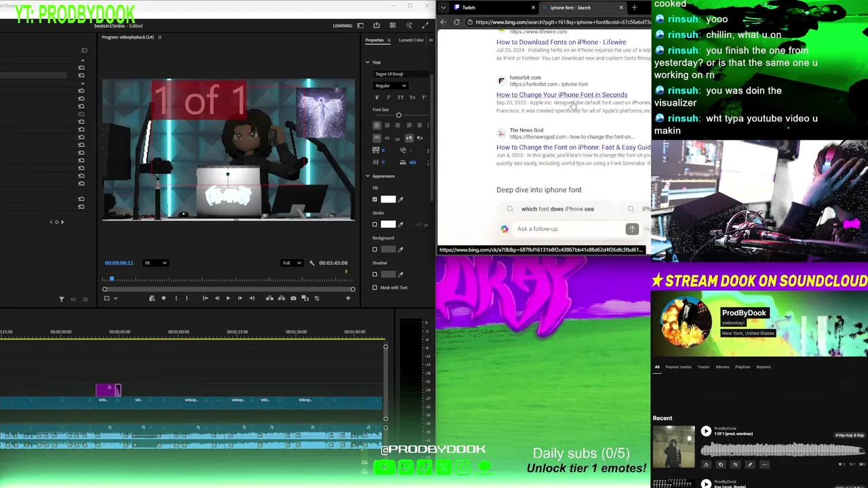Step forward one frame in program monitor
The width and height of the screenshot is (868, 488).
[x=239, y=298]
